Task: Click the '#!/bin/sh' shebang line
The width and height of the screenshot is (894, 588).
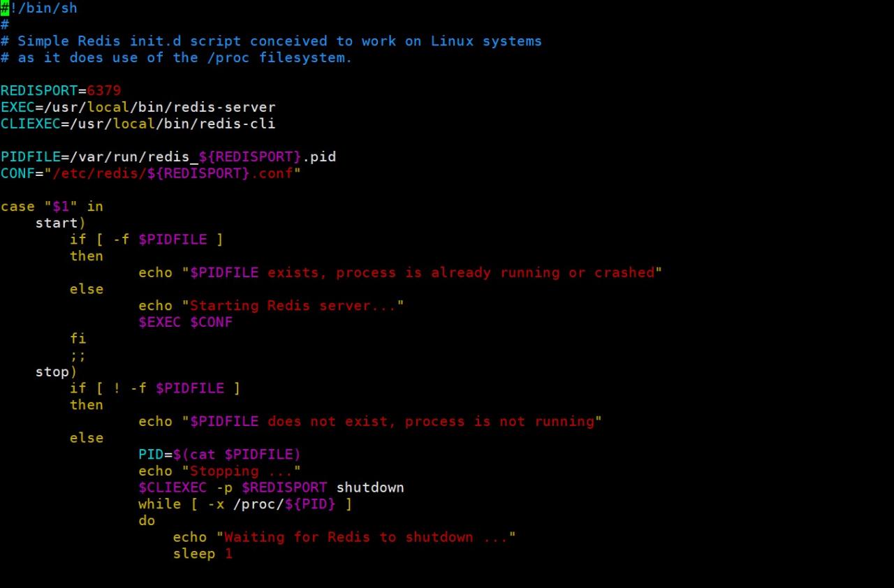Action: point(39,8)
